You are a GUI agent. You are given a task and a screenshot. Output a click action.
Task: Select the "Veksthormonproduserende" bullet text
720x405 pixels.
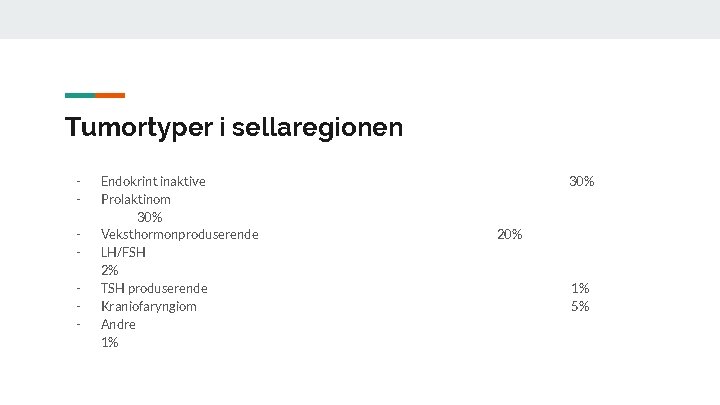click(179, 235)
